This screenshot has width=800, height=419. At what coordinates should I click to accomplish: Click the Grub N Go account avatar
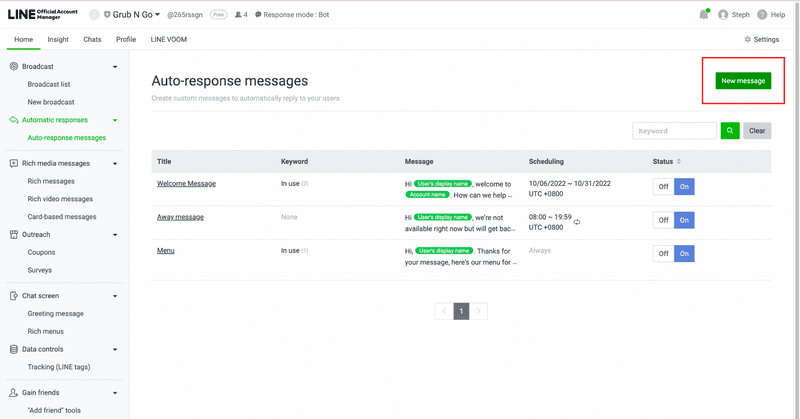click(x=94, y=15)
